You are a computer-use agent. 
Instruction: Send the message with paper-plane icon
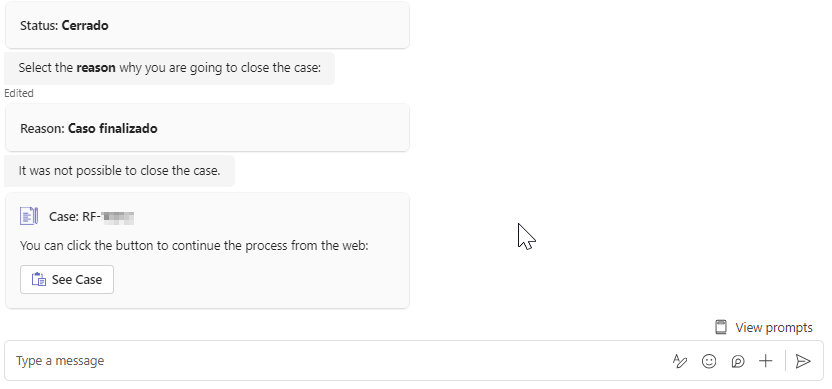tap(803, 361)
